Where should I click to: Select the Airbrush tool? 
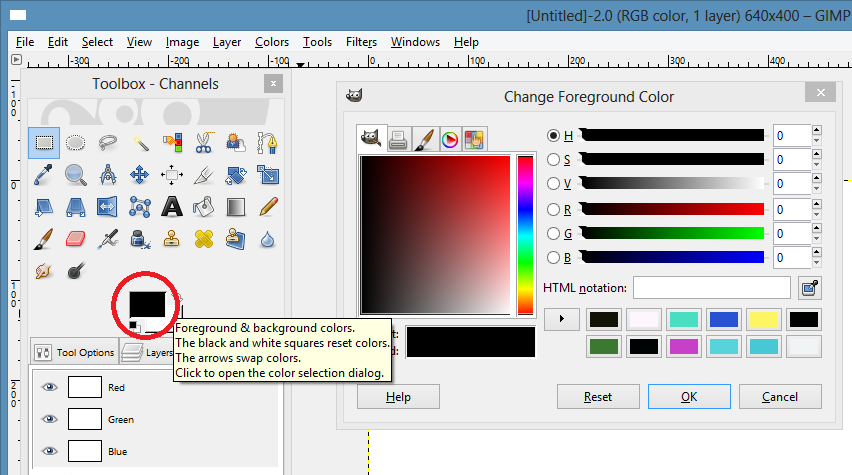(x=108, y=239)
